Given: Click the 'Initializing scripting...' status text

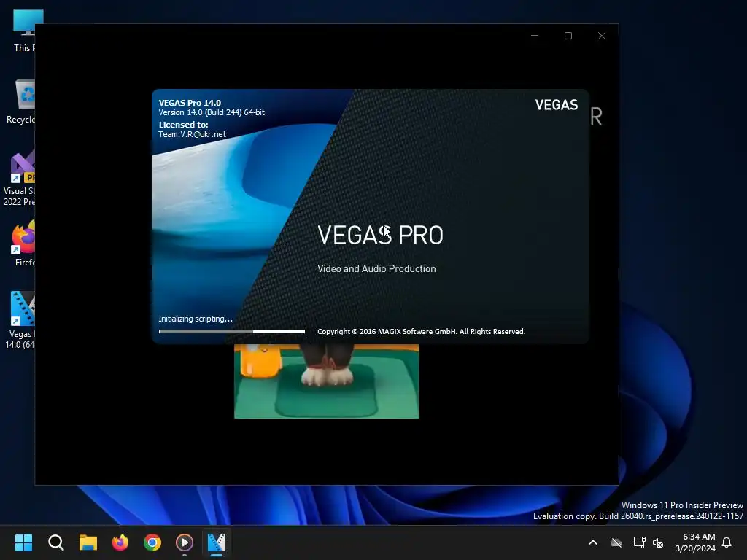Looking at the screenshot, I should tap(196, 319).
